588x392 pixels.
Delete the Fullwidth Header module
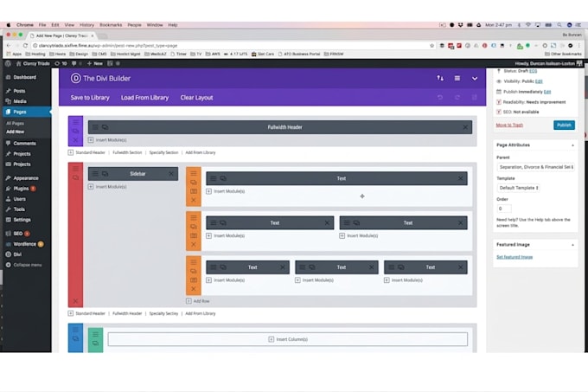pyautogui.click(x=465, y=127)
